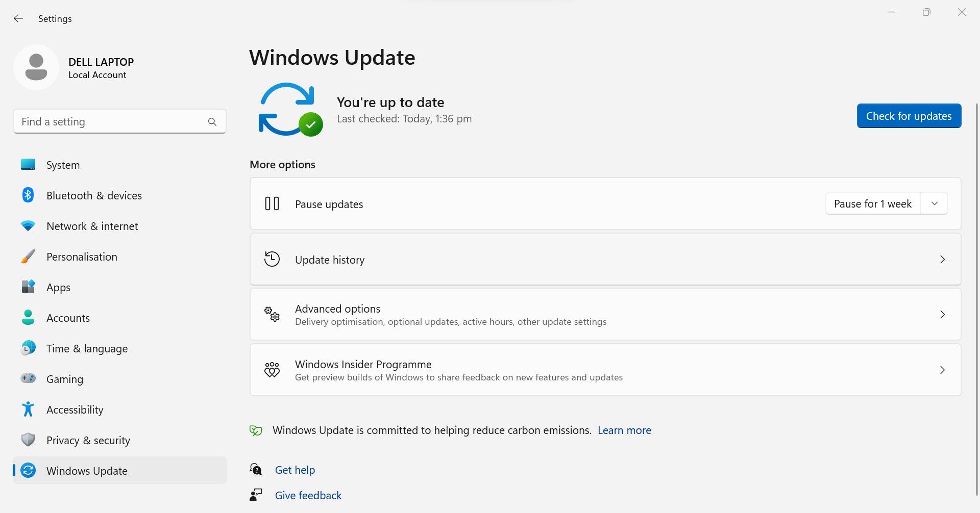Open Time & language settings

(x=119, y=348)
